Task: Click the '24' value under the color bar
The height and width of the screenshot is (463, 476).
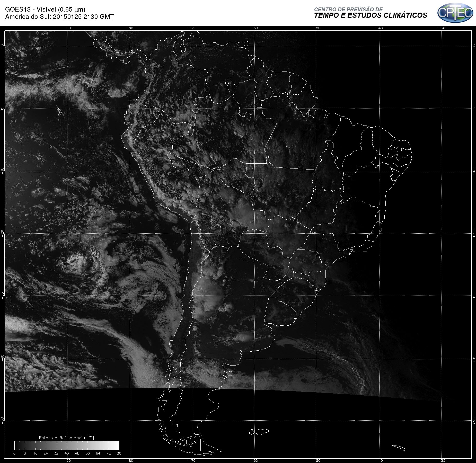Action: point(46,453)
